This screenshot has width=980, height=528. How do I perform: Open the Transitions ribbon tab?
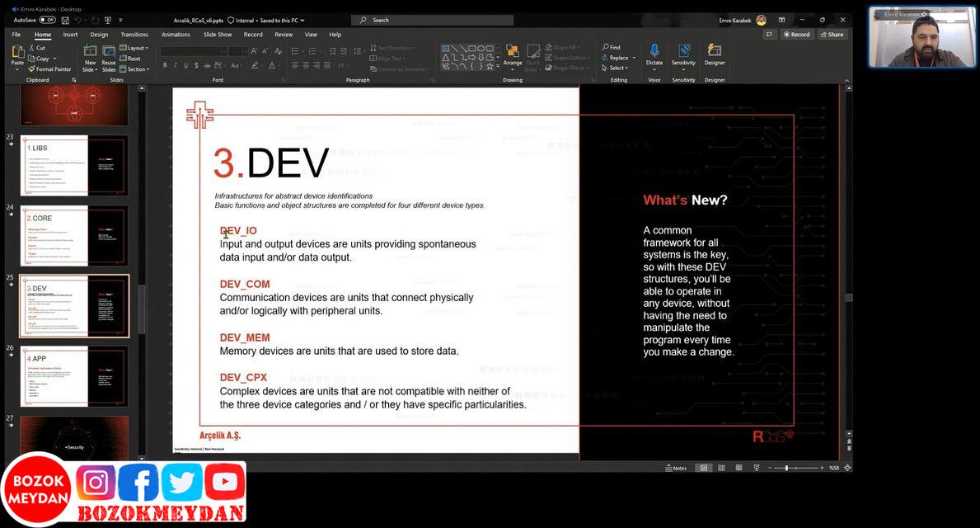coord(134,35)
